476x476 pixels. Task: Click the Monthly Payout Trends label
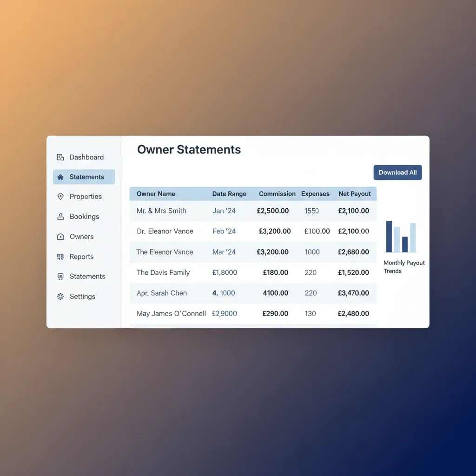(404, 267)
